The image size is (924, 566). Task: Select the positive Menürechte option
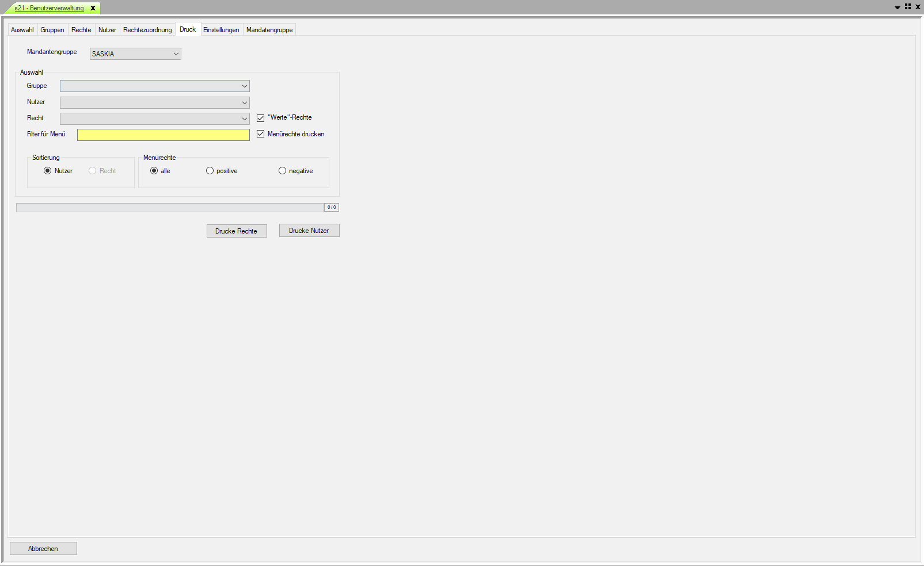point(210,171)
